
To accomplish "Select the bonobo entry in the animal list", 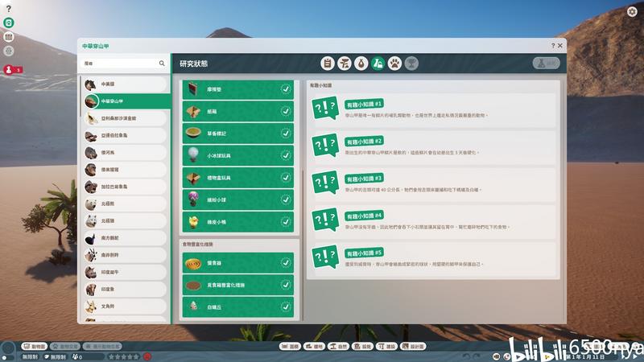I will tap(126, 170).
